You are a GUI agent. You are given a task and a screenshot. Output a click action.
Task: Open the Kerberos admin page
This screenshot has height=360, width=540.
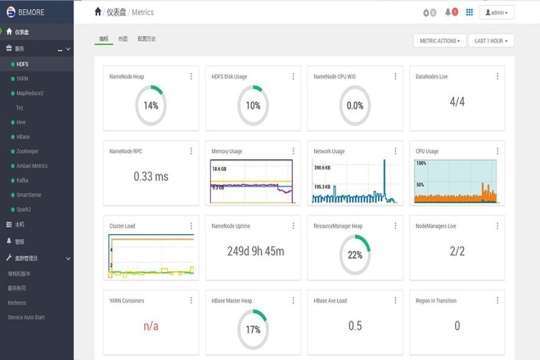click(17, 303)
